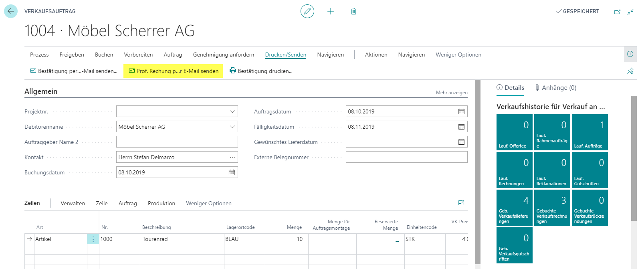Open Buchungsdatum calendar picker
Screen dimensions: 644x269
pos(232,172)
